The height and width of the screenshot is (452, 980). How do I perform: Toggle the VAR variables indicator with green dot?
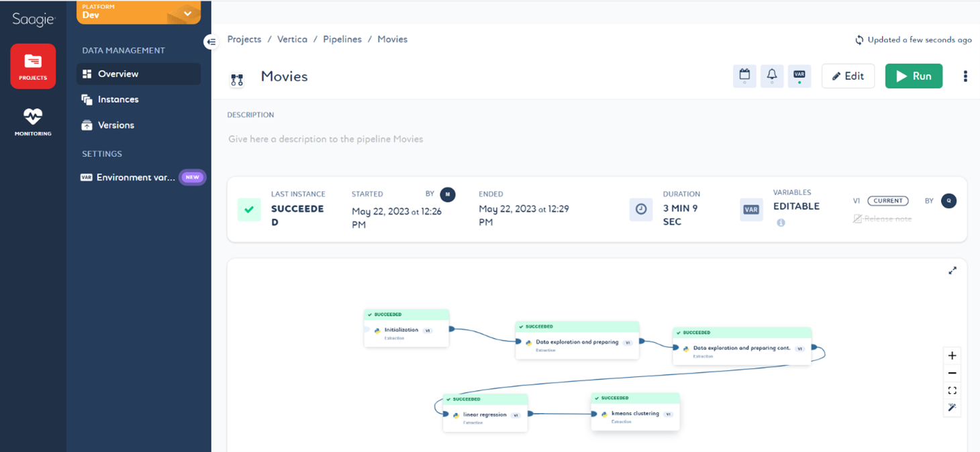pos(799,76)
